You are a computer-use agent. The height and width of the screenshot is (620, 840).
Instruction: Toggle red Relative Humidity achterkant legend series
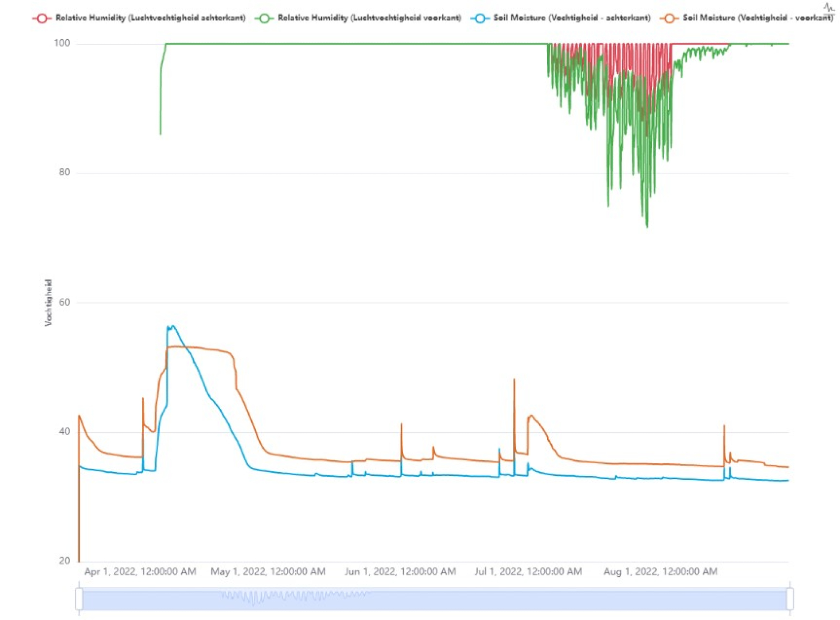(139, 18)
